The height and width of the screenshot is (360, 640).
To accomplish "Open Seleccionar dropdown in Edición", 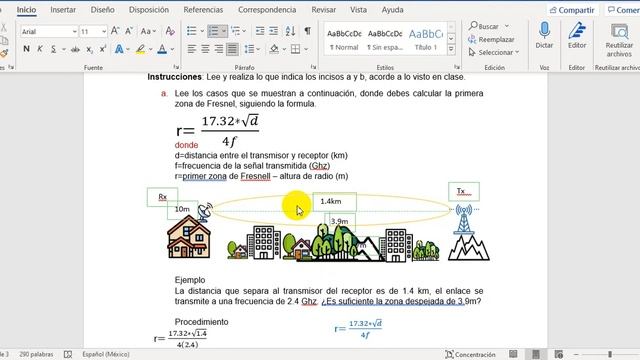I will click(x=494, y=52).
